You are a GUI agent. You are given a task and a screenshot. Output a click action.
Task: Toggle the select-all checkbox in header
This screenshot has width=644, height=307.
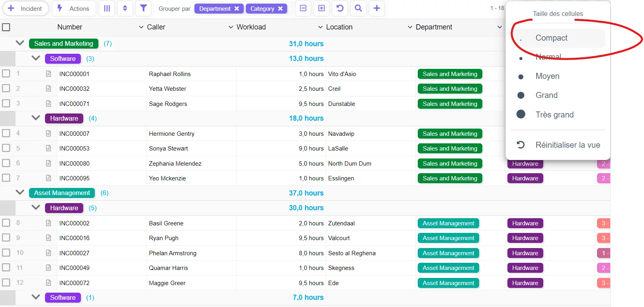tap(6, 27)
